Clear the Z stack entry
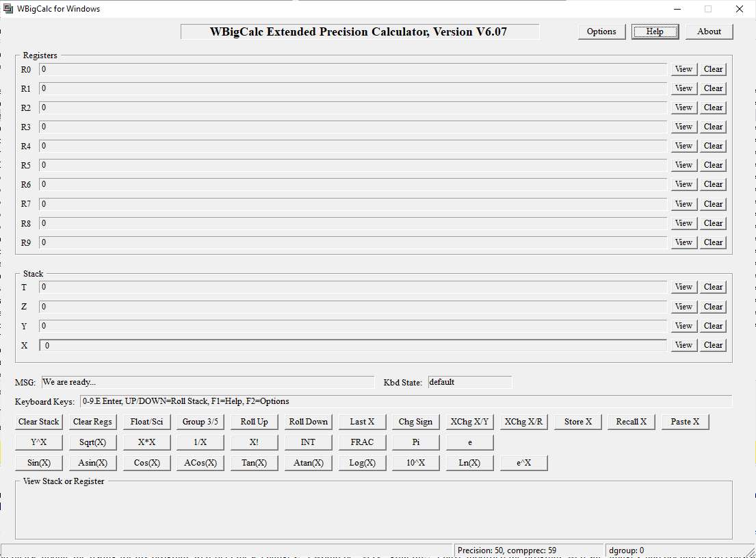 [x=713, y=307]
